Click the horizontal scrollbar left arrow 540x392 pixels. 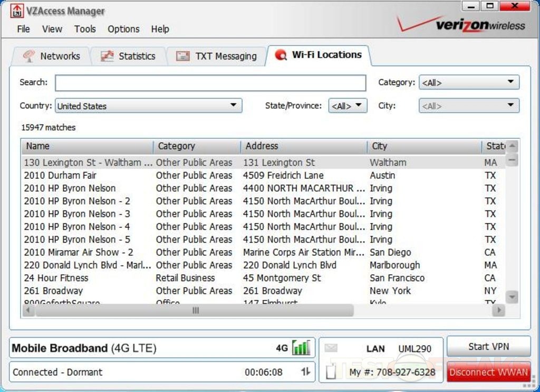[x=28, y=311]
